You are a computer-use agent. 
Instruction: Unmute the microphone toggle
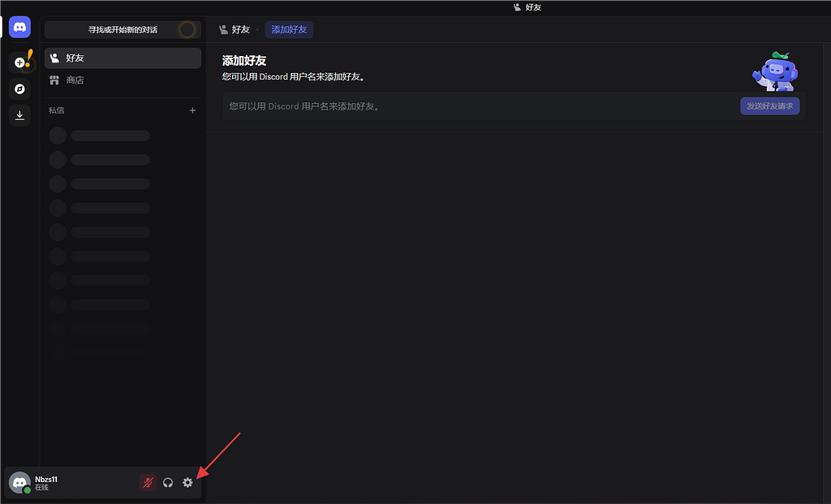point(148,483)
